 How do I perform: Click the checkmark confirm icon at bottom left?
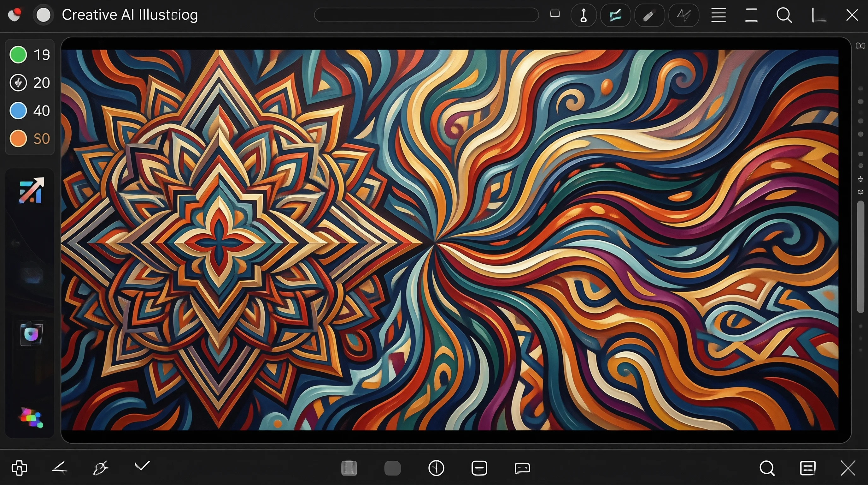142,466
